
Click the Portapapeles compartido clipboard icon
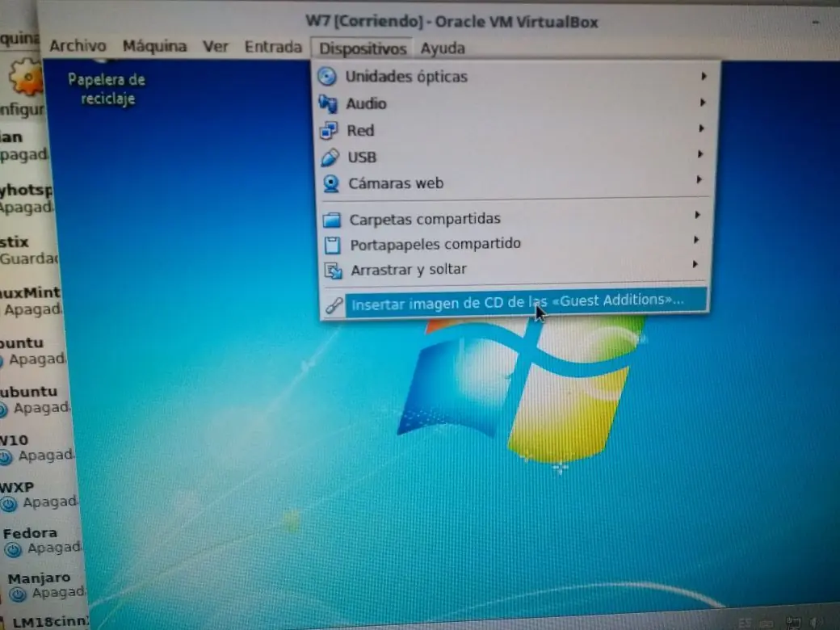[x=333, y=245]
